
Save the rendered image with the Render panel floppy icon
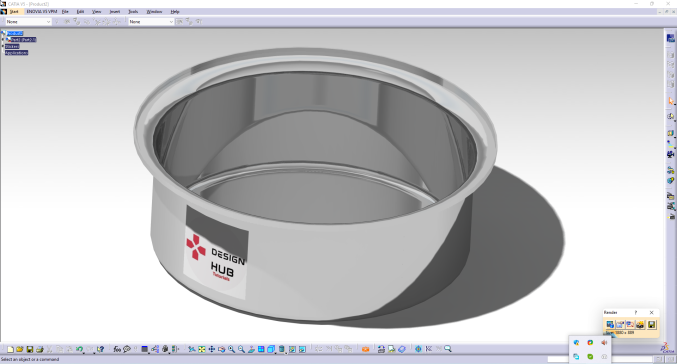pos(652,325)
